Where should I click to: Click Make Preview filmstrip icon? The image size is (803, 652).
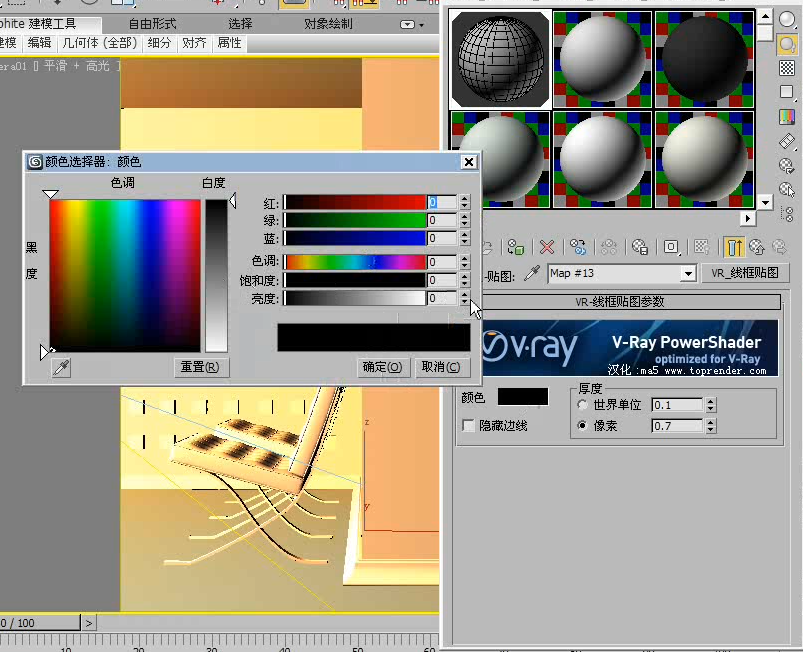tap(787, 141)
